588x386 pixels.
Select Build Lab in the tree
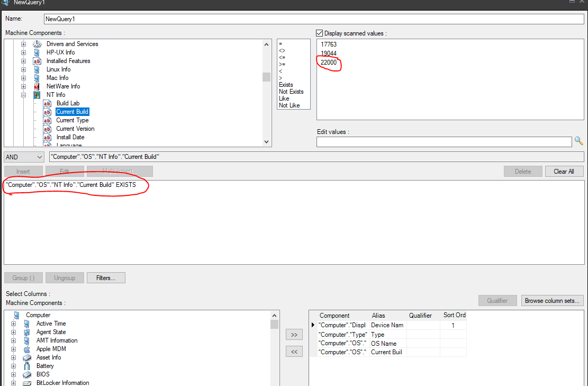tap(67, 103)
